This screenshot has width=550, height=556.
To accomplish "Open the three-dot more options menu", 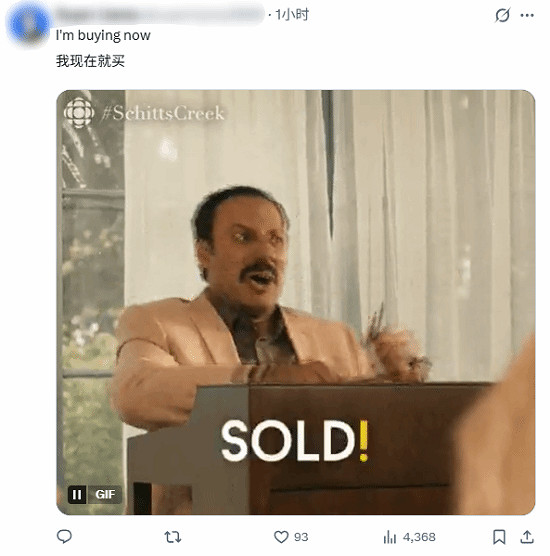I will click(527, 15).
